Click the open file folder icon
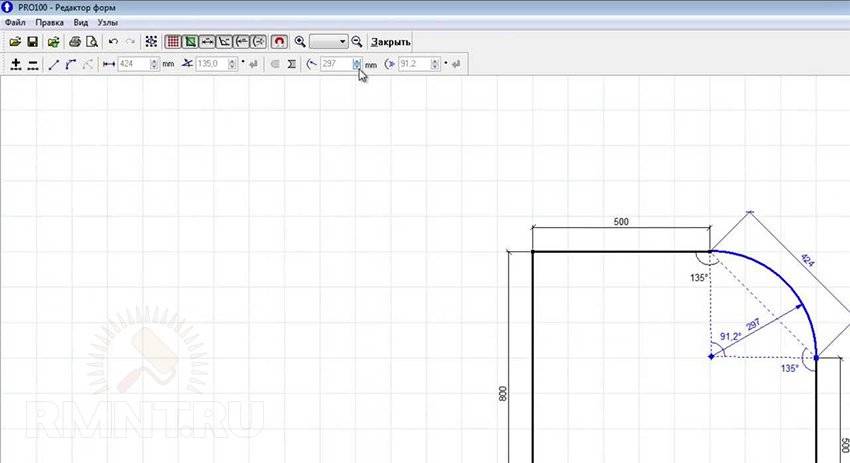 [15, 42]
